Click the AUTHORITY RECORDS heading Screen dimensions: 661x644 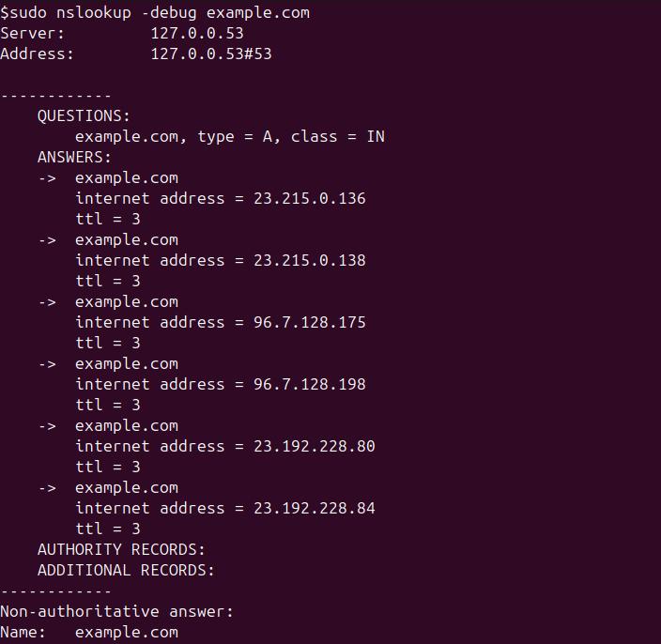[121, 550]
